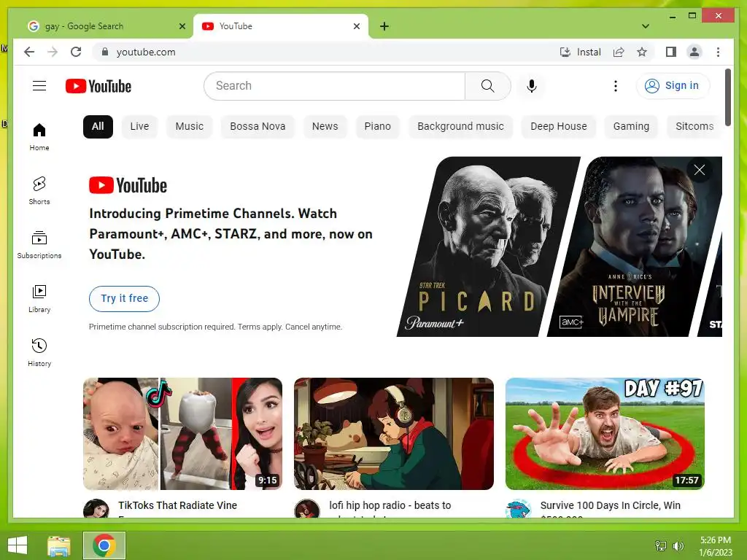The width and height of the screenshot is (747, 560).
Task: Open the lofi hip hop channel avatar
Action: tap(307, 508)
